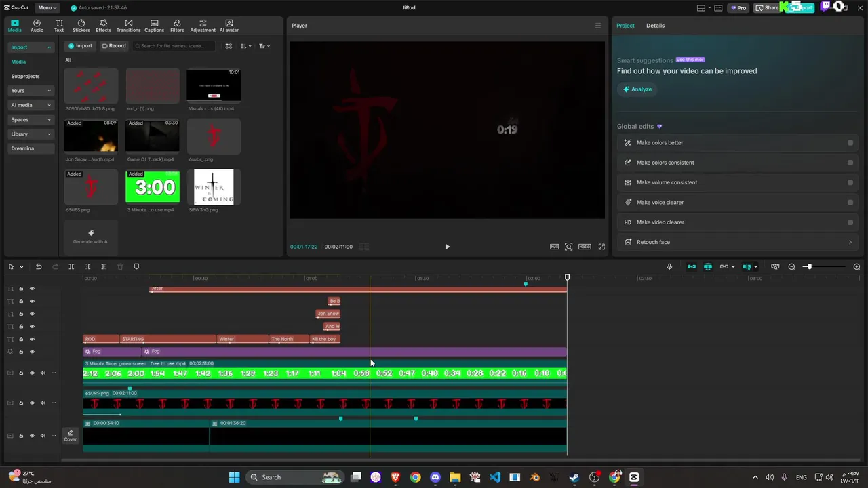This screenshot has height=488, width=868.
Task: Toggle Make video clearer option
Action: tap(850, 222)
